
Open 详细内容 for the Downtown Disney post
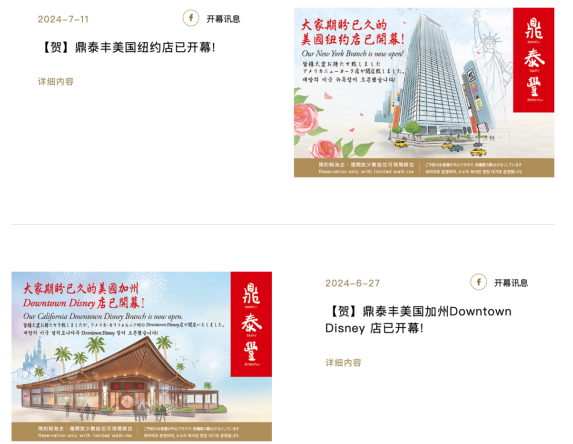(x=343, y=363)
